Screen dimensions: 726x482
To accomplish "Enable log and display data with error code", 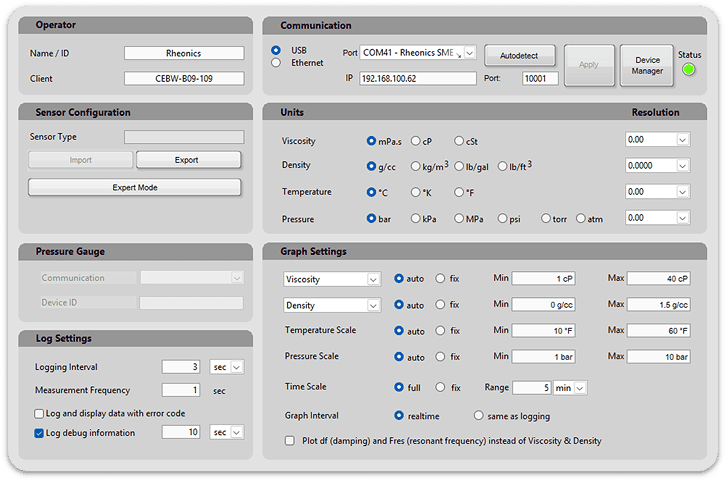I will click(39, 413).
